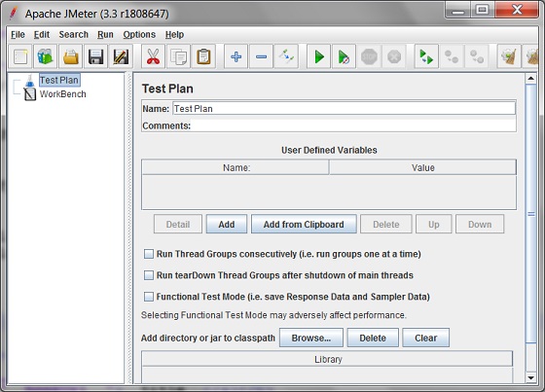545x392 pixels.
Task: Click the classpath Delete button
Action: pyautogui.click(x=373, y=338)
